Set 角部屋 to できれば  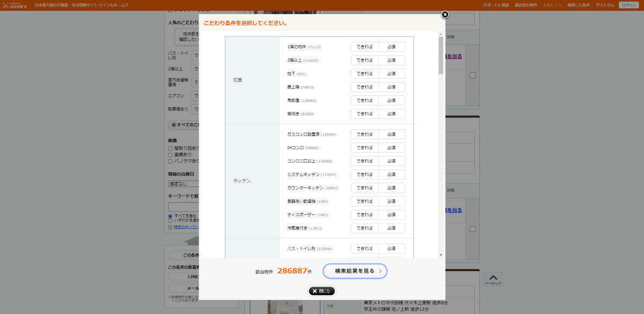coord(365,101)
